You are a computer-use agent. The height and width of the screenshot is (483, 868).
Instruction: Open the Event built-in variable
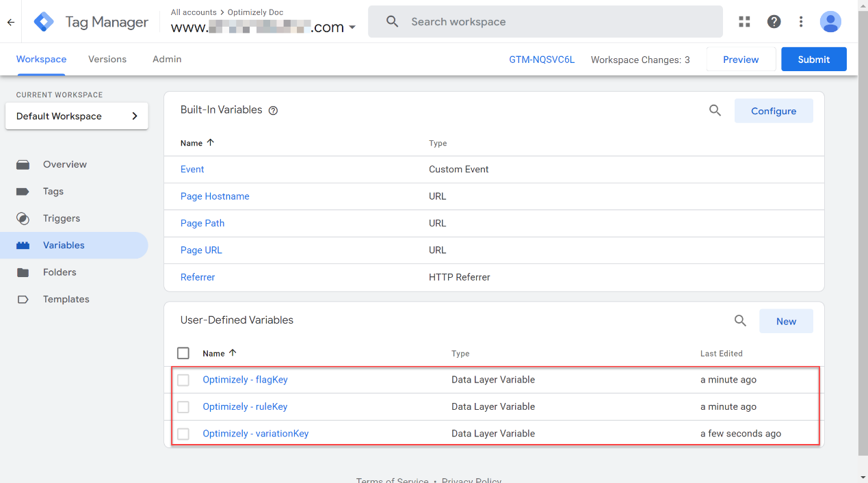click(192, 169)
